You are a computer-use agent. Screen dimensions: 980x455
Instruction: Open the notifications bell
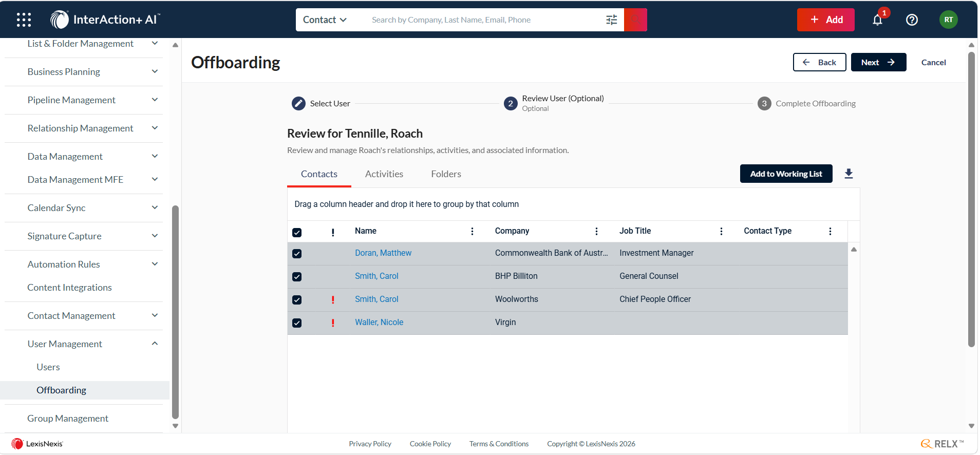pos(877,20)
